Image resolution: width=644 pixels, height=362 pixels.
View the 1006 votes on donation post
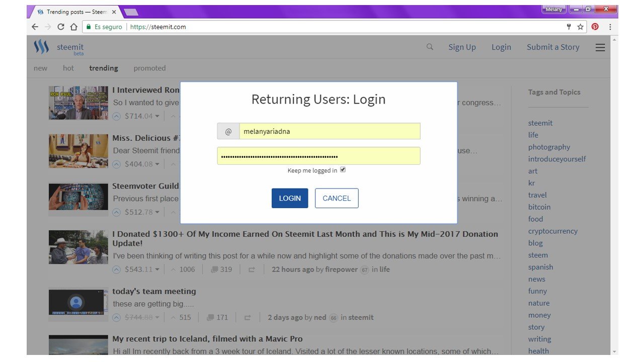point(183,269)
